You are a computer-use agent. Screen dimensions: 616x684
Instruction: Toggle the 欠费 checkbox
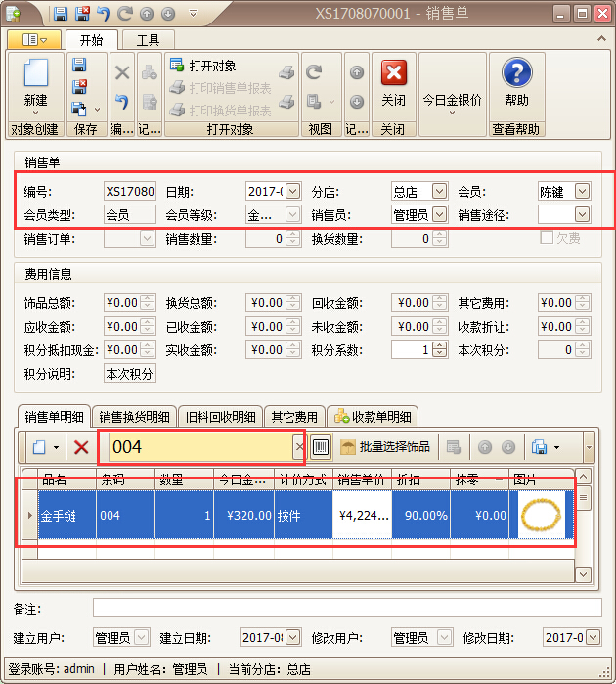point(548,238)
